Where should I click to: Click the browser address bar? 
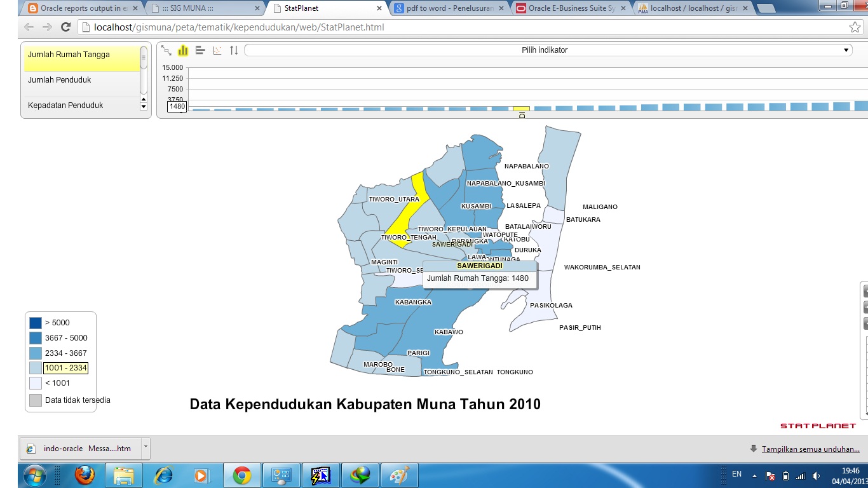(x=254, y=27)
